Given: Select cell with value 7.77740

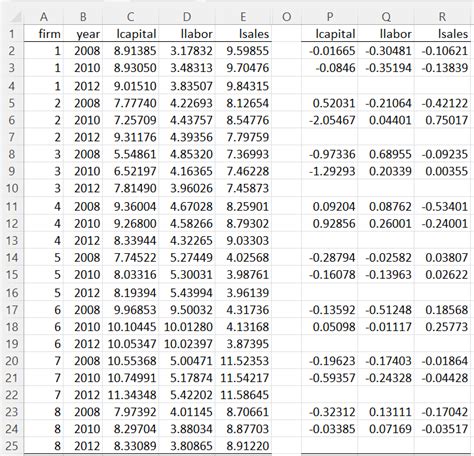Looking at the screenshot, I should (130, 103).
